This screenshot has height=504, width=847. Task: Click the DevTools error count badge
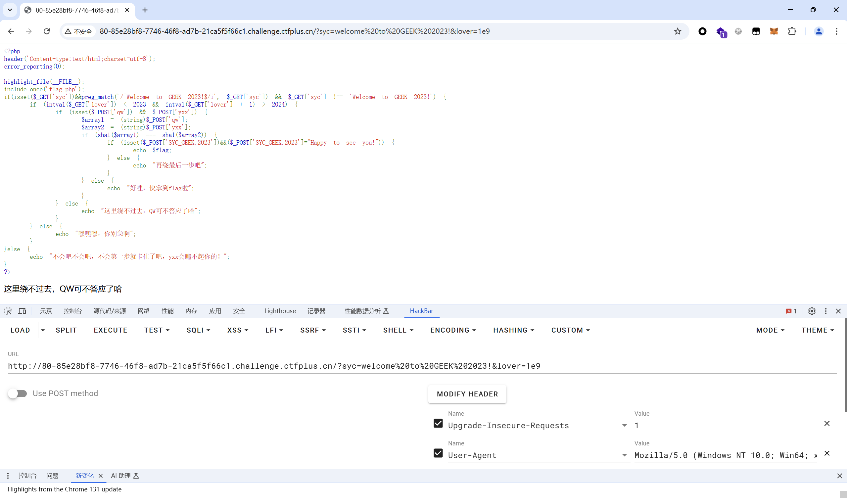tap(791, 311)
